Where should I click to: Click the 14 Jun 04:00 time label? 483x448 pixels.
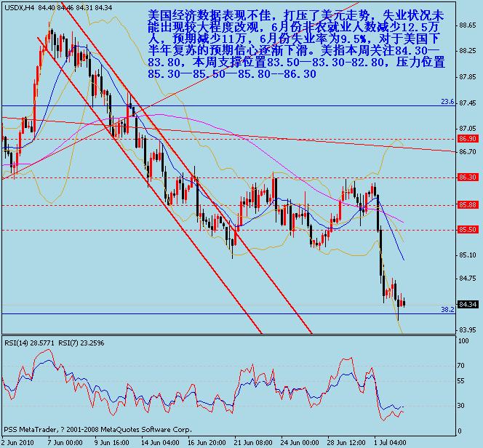click(x=160, y=443)
